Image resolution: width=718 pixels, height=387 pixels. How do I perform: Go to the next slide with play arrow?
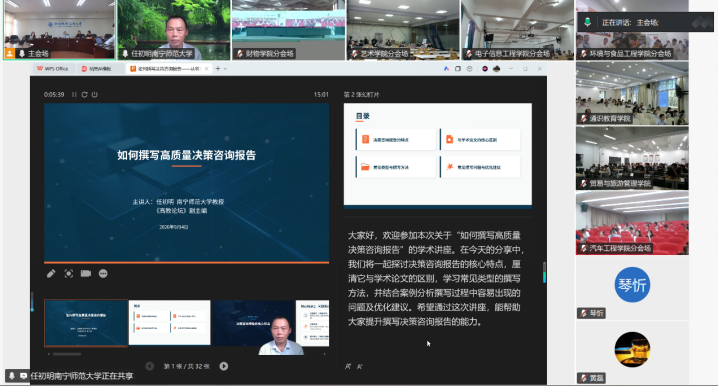223,366
